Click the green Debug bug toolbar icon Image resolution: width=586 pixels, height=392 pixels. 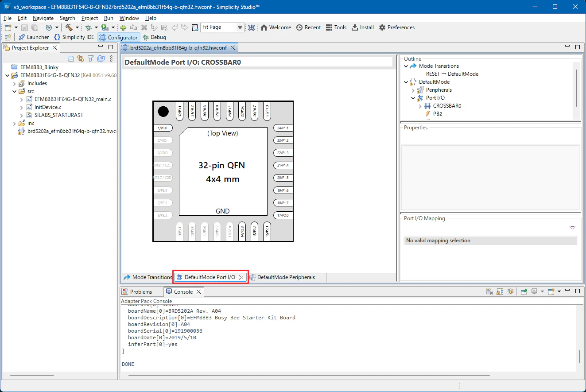point(88,27)
